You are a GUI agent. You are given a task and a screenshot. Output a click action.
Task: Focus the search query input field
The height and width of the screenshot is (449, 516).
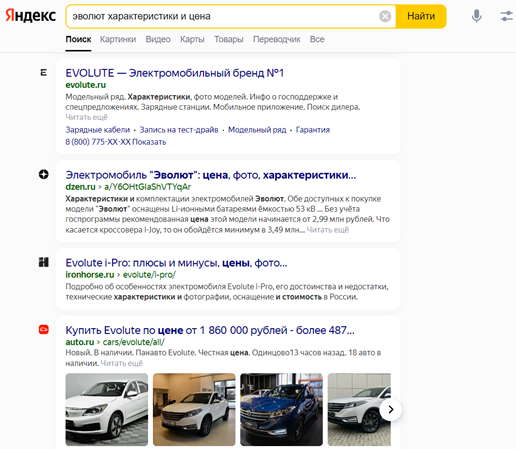(223, 16)
